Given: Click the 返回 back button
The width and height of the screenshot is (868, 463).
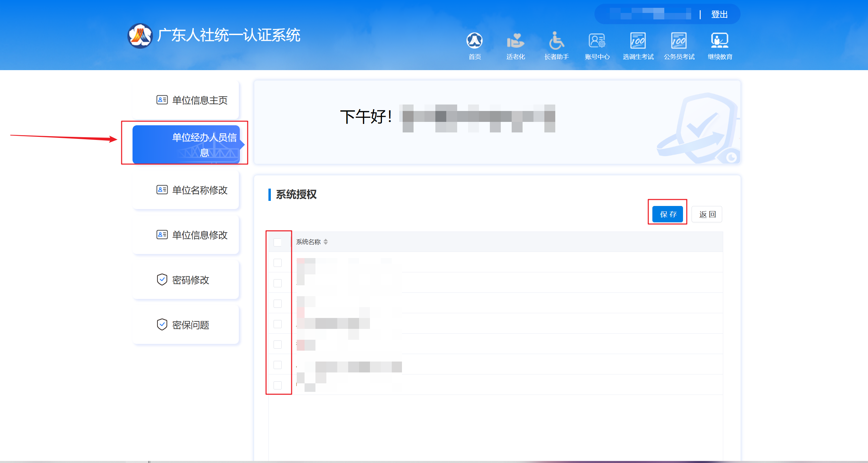Looking at the screenshot, I should click(x=707, y=214).
